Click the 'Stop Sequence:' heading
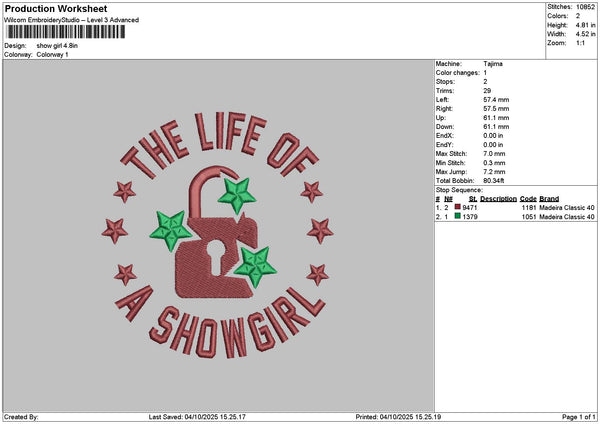 (x=459, y=190)
